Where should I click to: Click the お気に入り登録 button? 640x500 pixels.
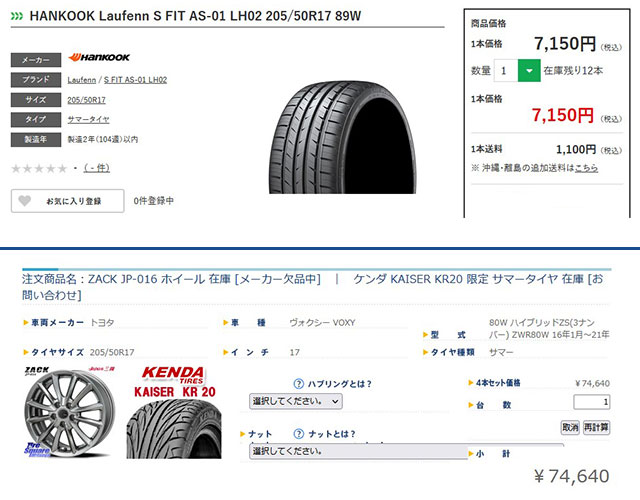pos(68,201)
